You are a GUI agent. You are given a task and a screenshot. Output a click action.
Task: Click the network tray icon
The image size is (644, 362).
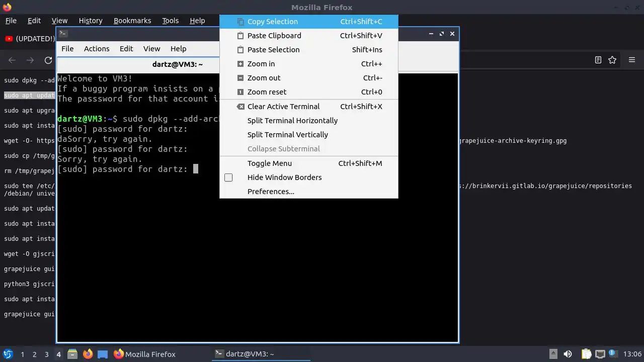[x=600, y=354]
